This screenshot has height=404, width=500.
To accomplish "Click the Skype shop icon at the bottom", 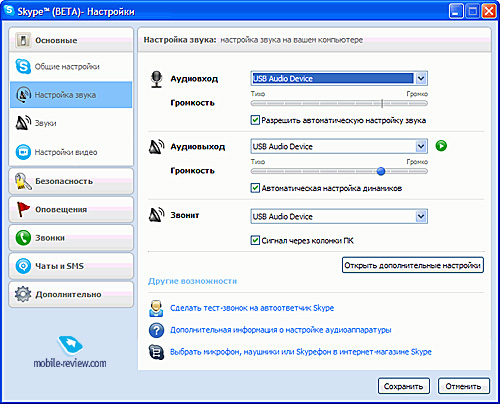I will pyautogui.click(x=156, y=352).
